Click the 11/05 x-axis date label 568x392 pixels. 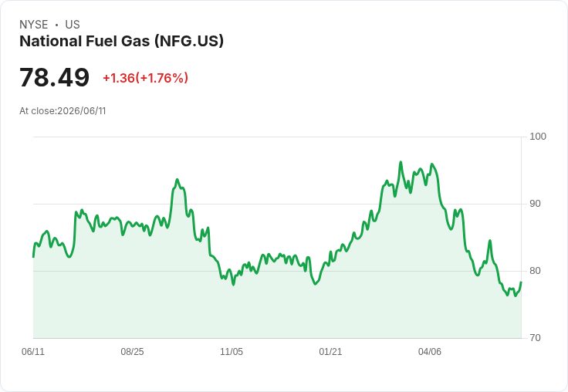[x=232, y=352]
